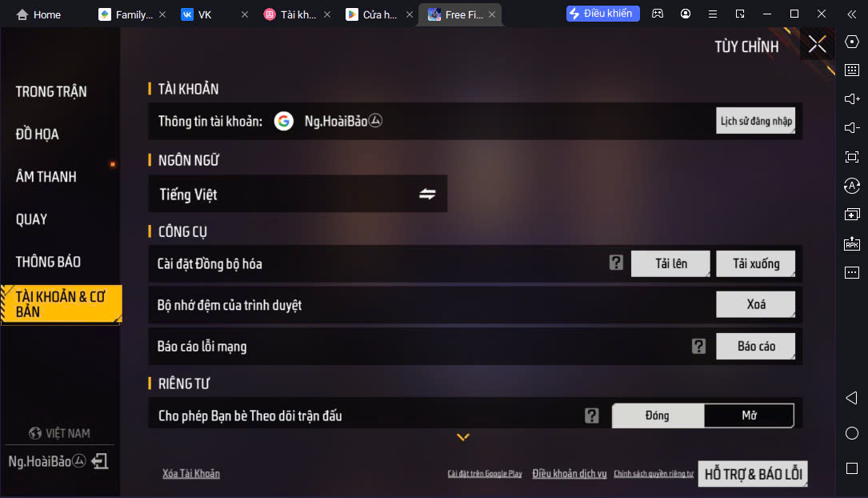Click the volume down icon in sidebar

852,128
